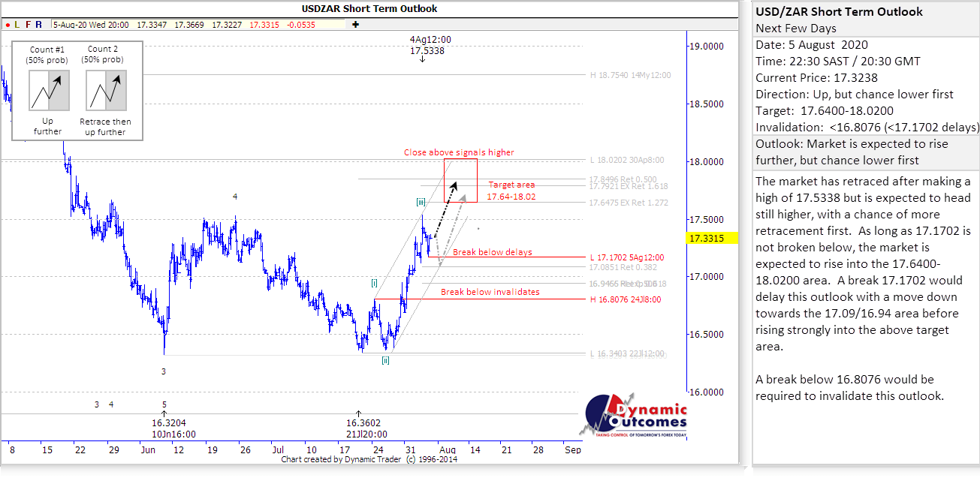Click the yellow 17.3315 price tag
980x478 pixels.
pos(711,237)
